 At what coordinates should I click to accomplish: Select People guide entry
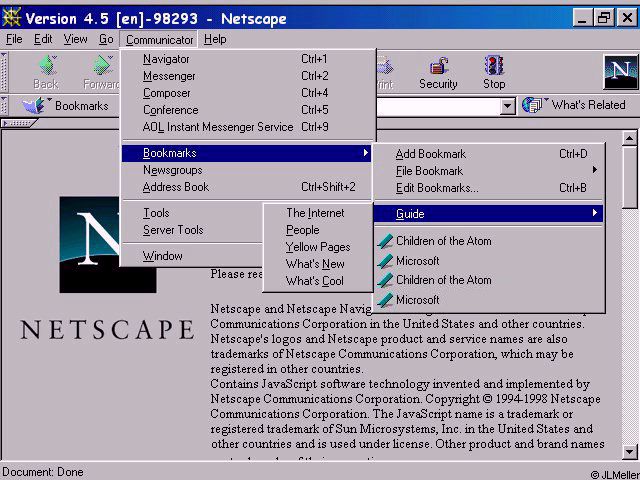(318, 230)
